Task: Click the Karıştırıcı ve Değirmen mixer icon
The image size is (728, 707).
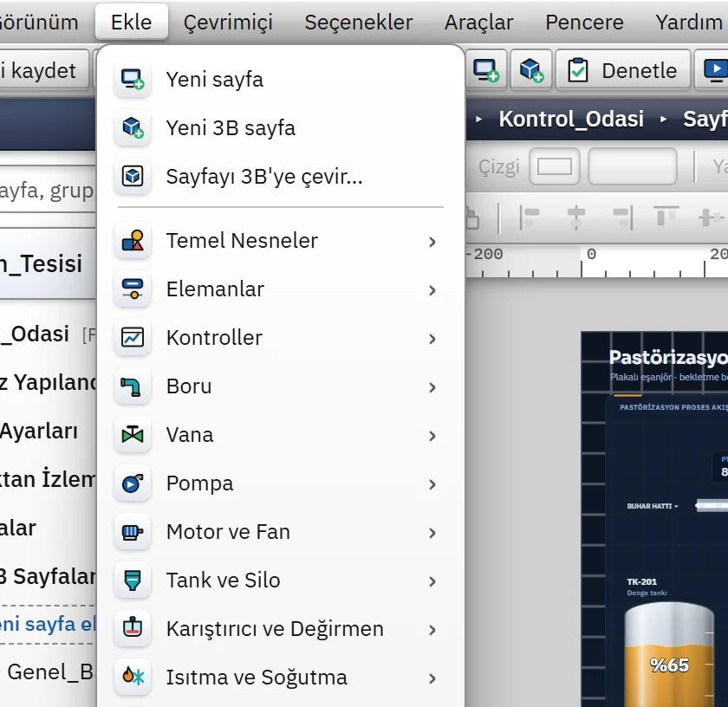Action: point(133,628)
